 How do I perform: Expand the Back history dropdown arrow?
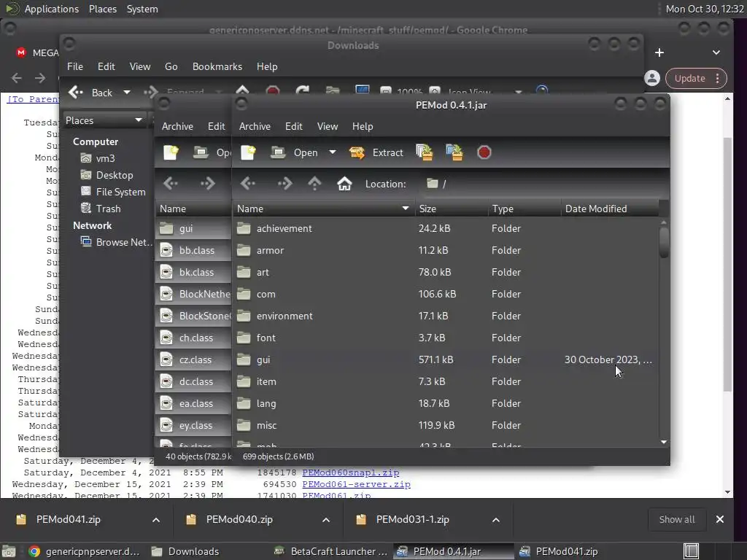tap(127, 93)
